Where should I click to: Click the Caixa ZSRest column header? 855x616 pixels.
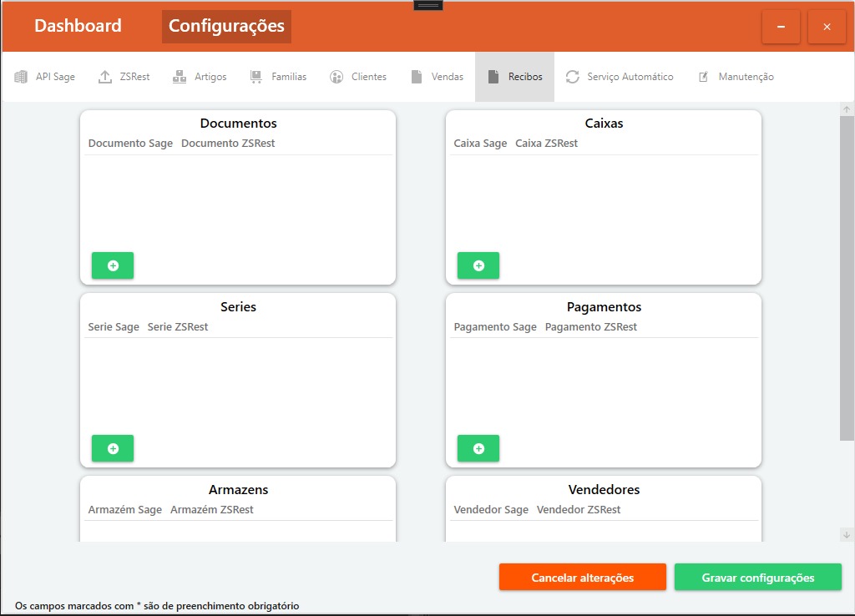(546, 144)
